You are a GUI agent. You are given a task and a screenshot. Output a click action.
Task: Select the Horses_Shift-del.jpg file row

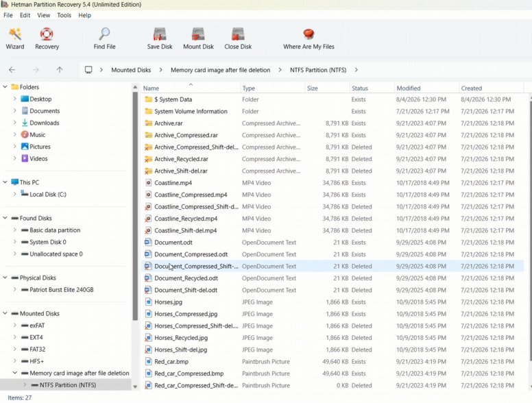[x=332, y=350]
